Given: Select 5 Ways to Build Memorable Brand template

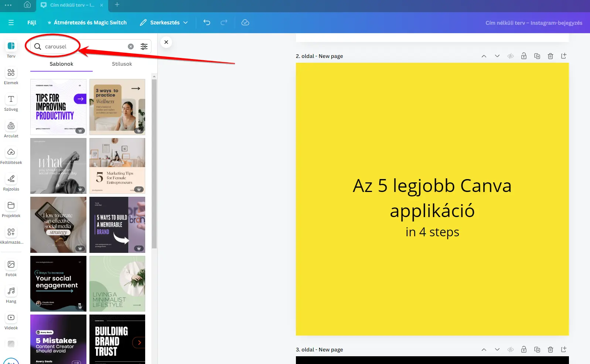Looking at the screenshot, I should (117, 225).
